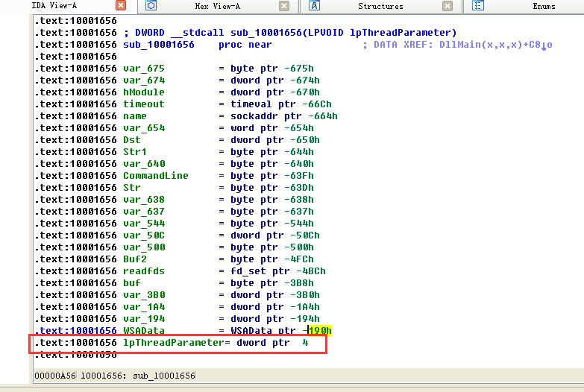This screenshot has height=392, width=584.
Task: Click status bar address 10001656: sub_10001656
Action: pyautogui.click(x=138, y=376)
